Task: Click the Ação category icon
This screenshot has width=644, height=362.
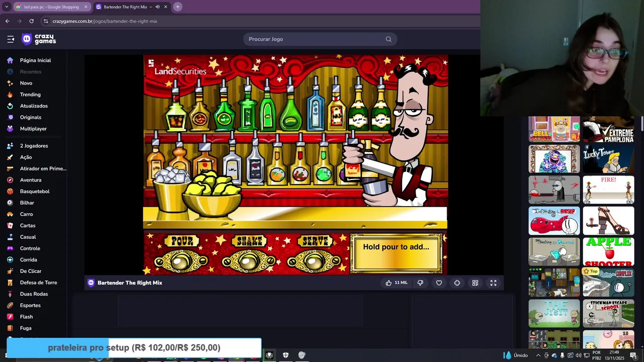Action: pyautogui.click(x=10, y=157)
